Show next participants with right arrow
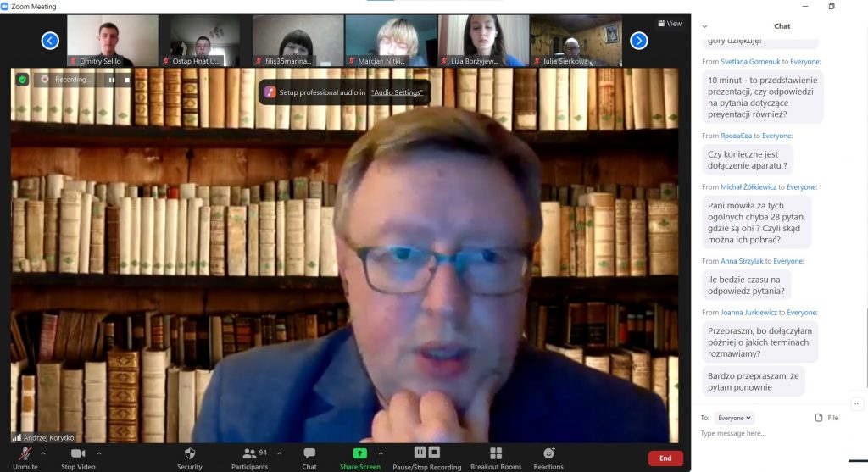 [x=639, y=41]
